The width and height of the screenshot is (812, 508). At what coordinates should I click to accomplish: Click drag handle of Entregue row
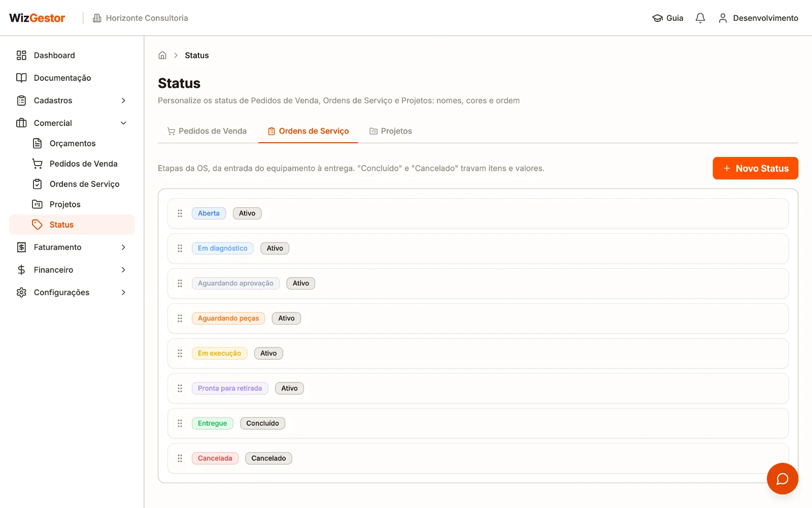(180, 423)
